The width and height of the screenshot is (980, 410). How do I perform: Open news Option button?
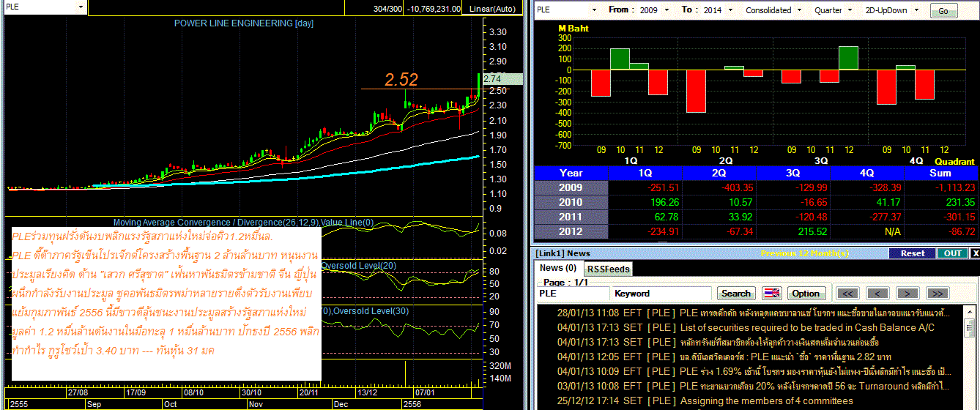tap(806, 294)
